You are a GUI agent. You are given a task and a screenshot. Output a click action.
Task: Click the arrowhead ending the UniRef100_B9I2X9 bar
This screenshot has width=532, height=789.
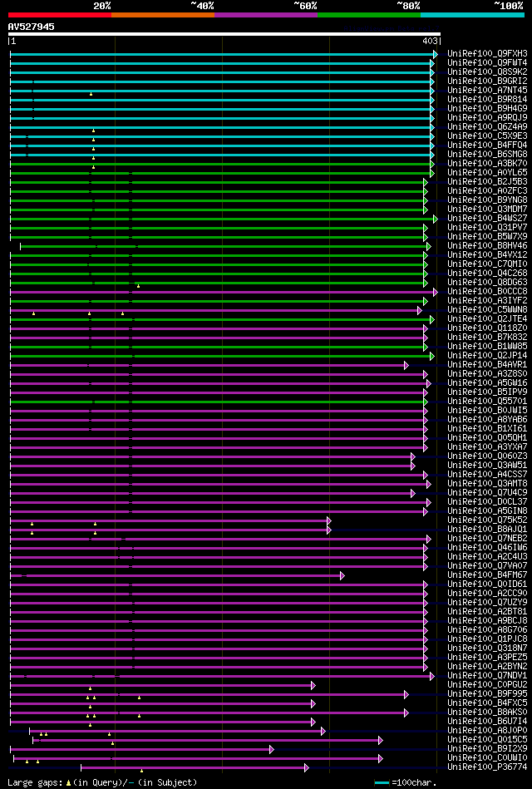pyautogui.click(x=272, y=749)
